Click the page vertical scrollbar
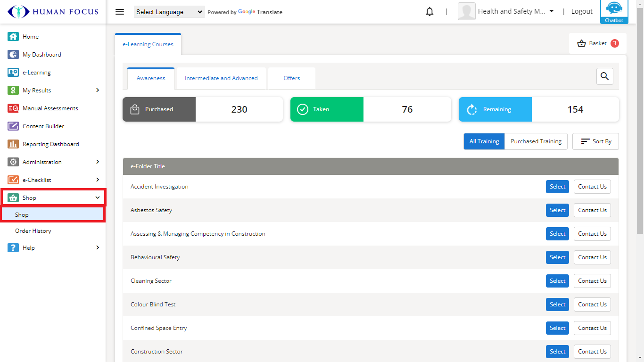The height and width of the screenshot is (362, 644). (640, 118)
